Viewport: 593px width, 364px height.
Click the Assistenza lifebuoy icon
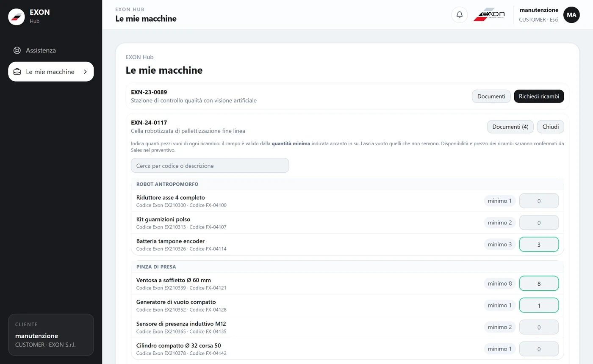click(17, 50)
